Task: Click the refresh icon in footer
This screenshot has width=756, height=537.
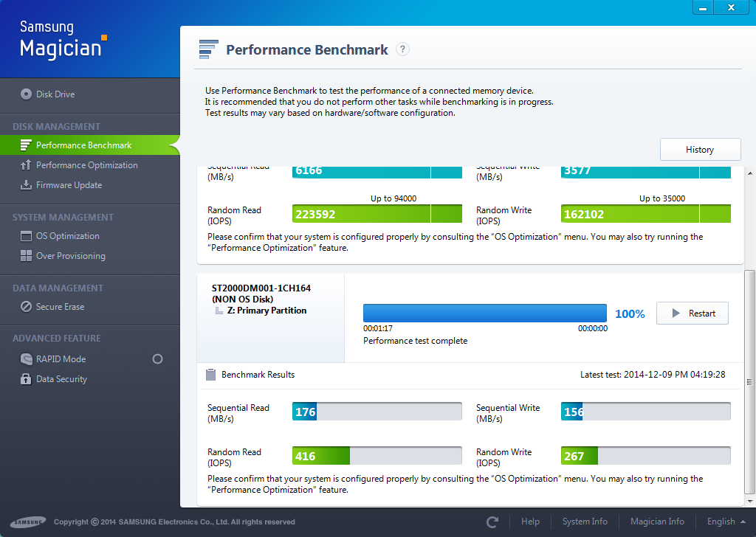Action: (x=492, y=522)
